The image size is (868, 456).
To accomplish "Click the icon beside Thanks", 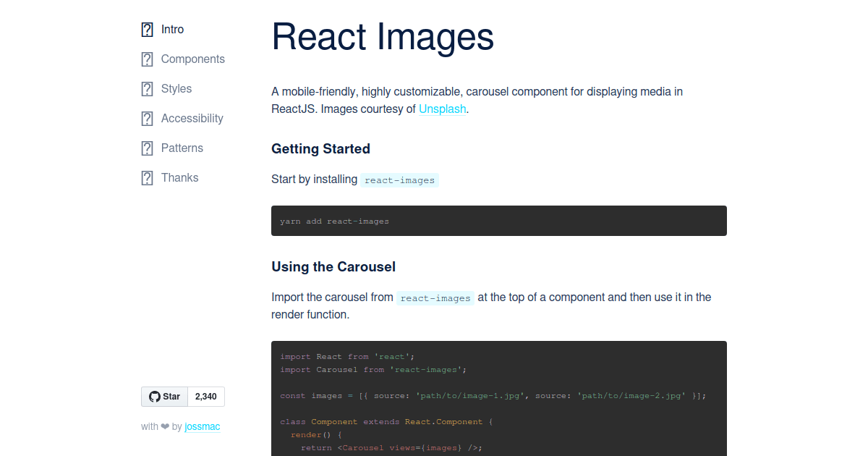I will [x=147, y=177].
